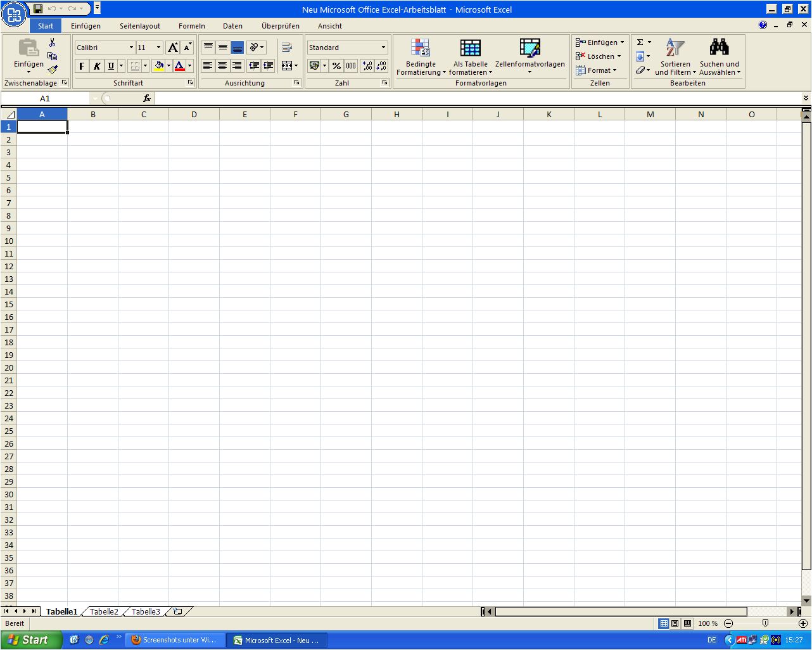Cut selection with the scissors icon
Screen dimensions: 812x650
53,42
